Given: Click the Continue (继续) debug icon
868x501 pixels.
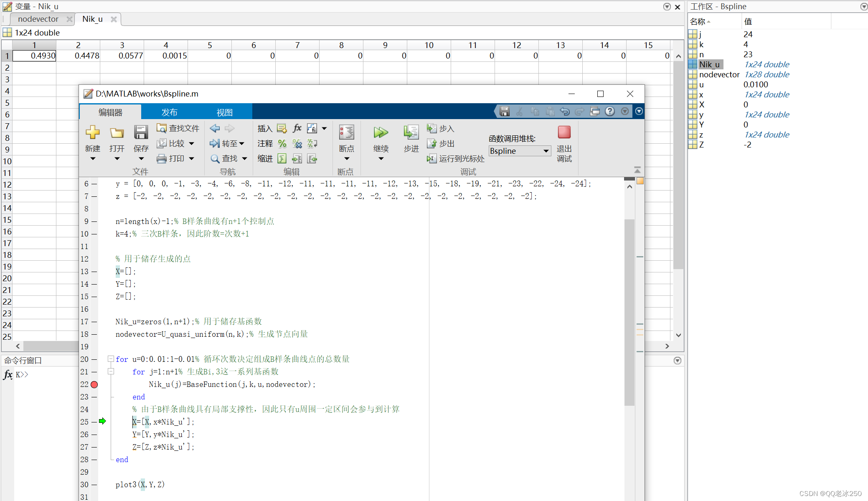Looking at the screenshot, I should point(381,132).
